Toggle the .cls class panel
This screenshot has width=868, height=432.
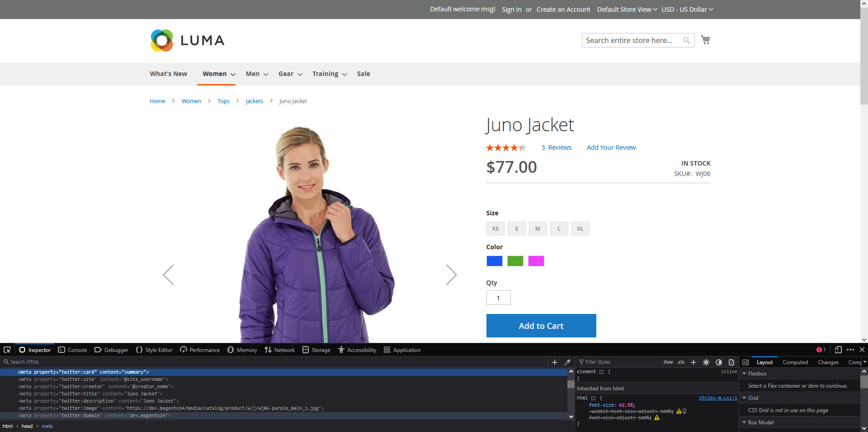pos(681,362)
